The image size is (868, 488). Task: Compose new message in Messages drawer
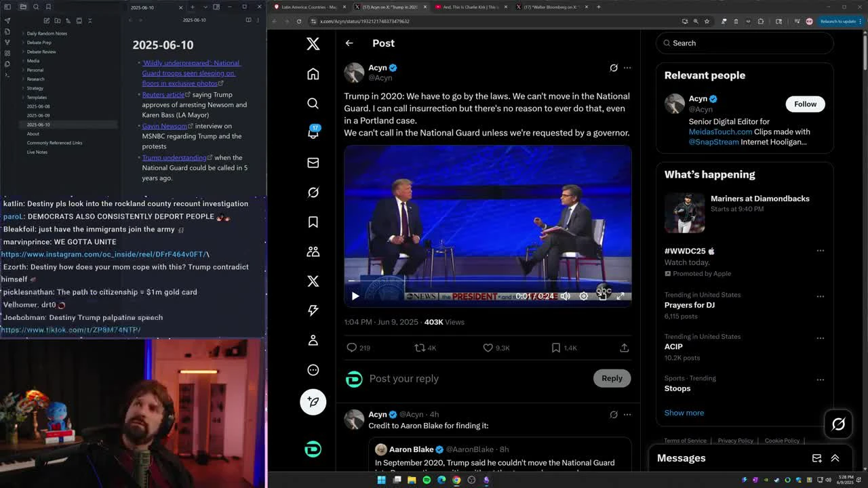[x=817, y=458]
